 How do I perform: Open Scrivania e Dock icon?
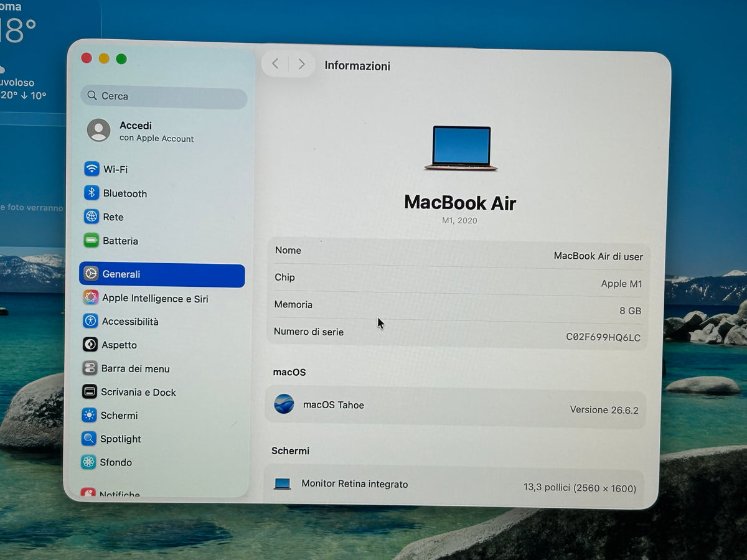90,391
